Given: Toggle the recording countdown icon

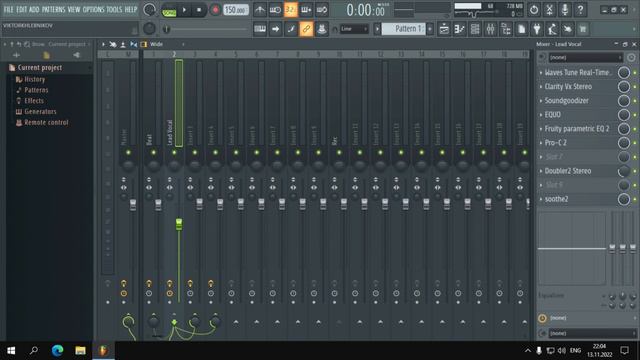Looking at the screenshot, I should point(291,9).
